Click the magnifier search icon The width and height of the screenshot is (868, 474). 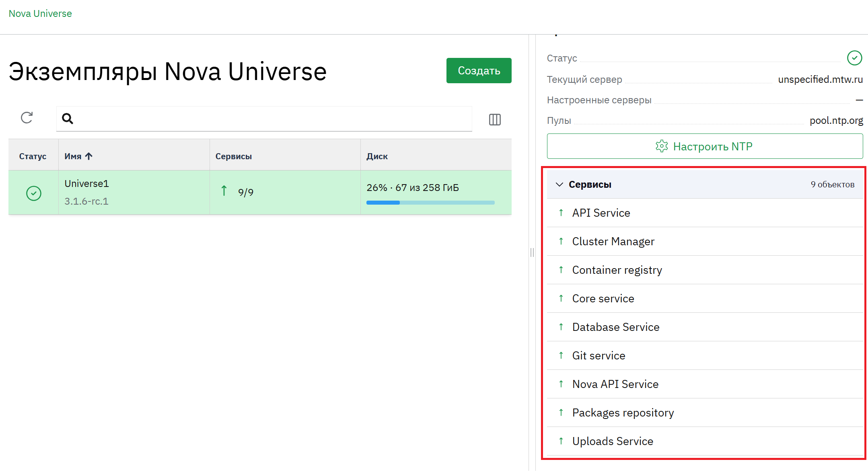pyautogui.click(x=68, y=119)
